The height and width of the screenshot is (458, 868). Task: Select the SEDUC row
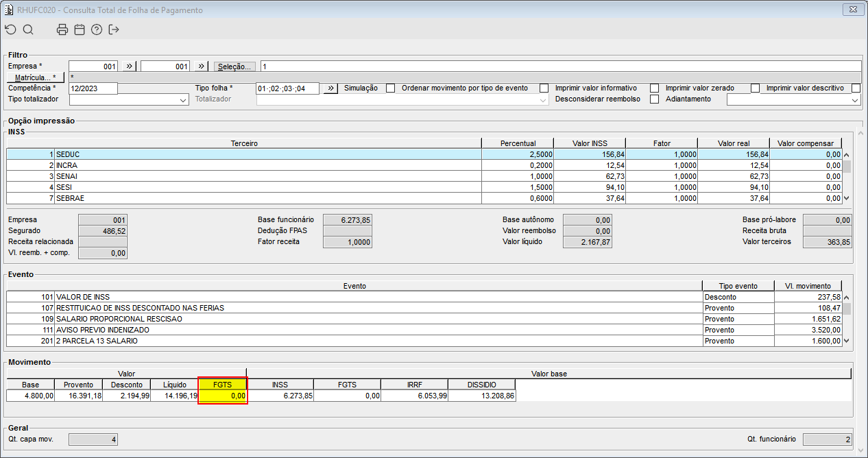[x=424, y=154]
